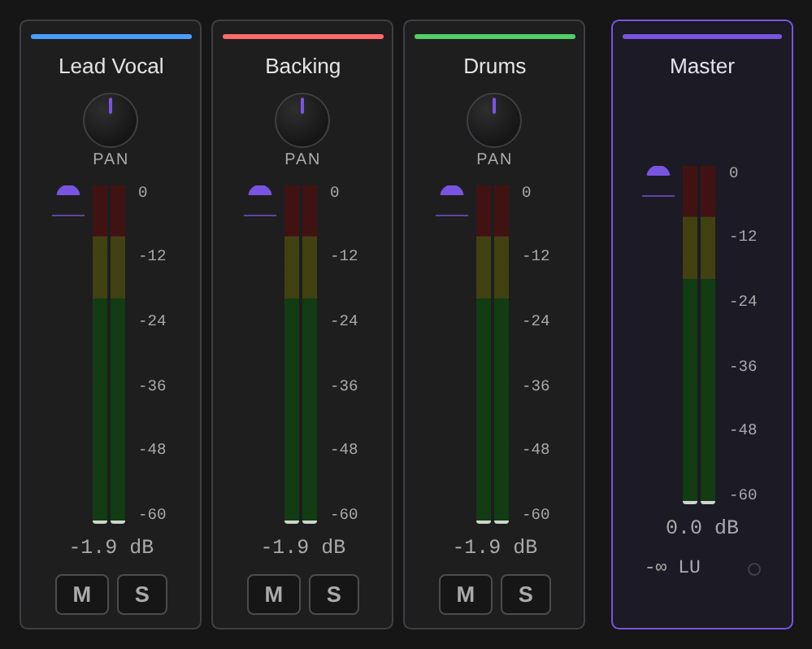Click the Backing pan knob
This screenshot has width=812, height=649.
[302, 120]
